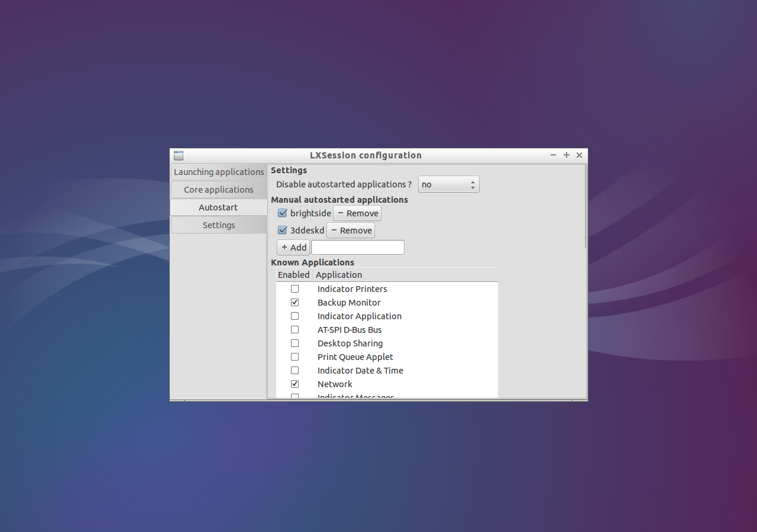Enable Indicator Application checkbox
This screenshot has height=532, width=757.
pos(295,316)
